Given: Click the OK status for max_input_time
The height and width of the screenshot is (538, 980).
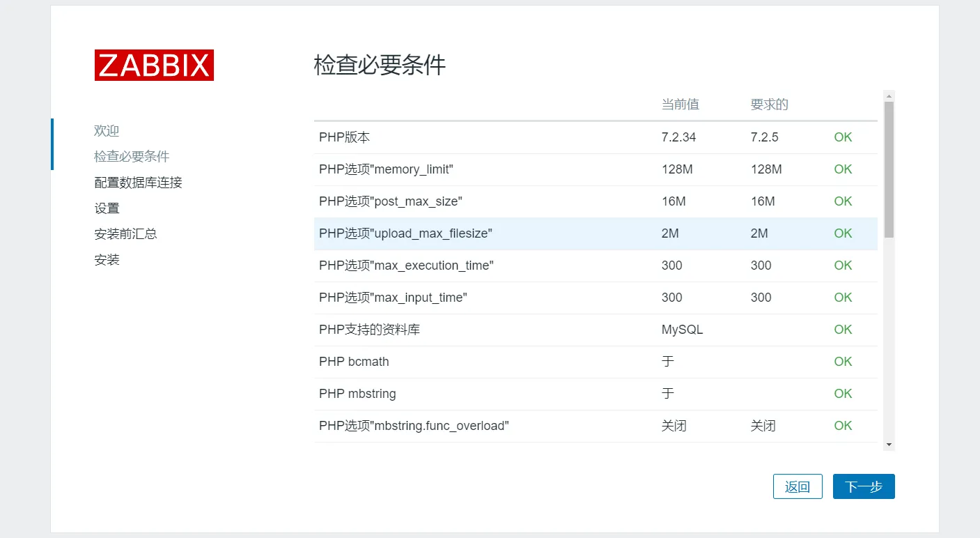Looking at the screenshot, I should tap(843, 298).
